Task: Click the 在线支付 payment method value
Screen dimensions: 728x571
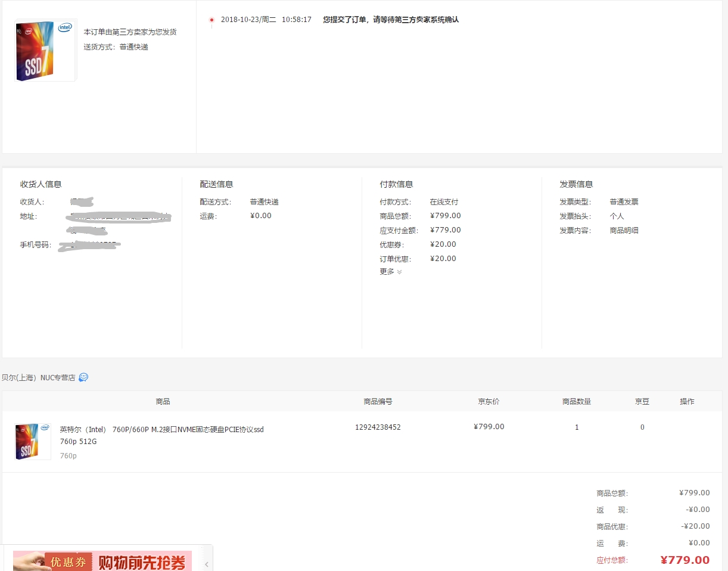Action: click(x=444, y=202)
